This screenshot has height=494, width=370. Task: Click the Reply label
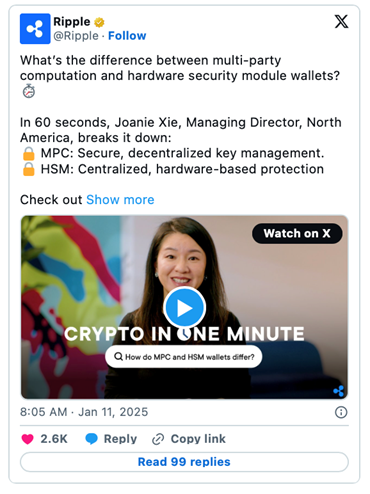[x=120, y=439]
